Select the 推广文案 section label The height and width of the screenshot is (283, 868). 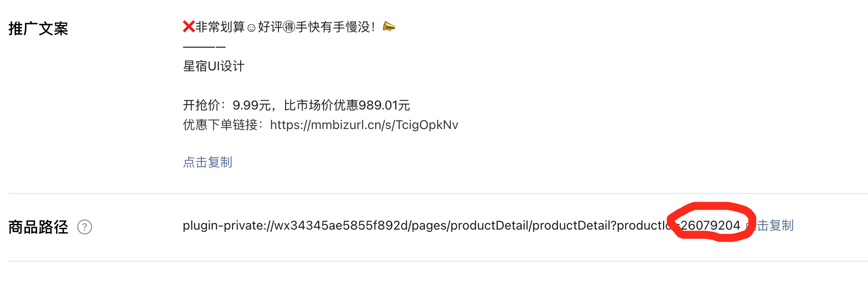coord(38,28)
